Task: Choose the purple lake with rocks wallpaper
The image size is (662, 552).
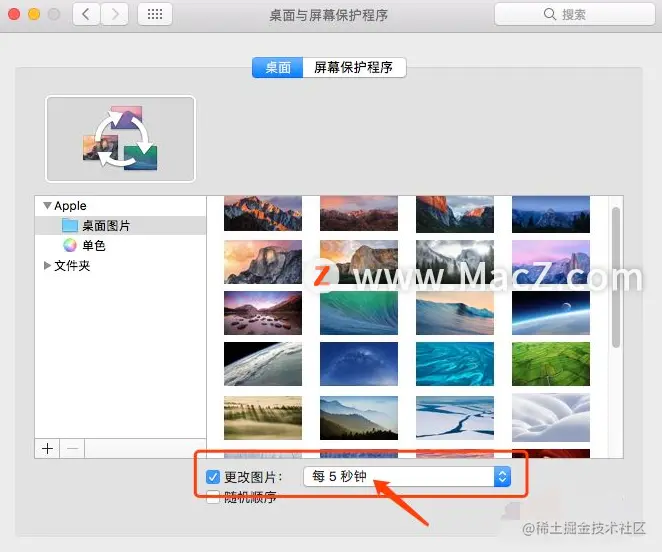Action: 263,313
